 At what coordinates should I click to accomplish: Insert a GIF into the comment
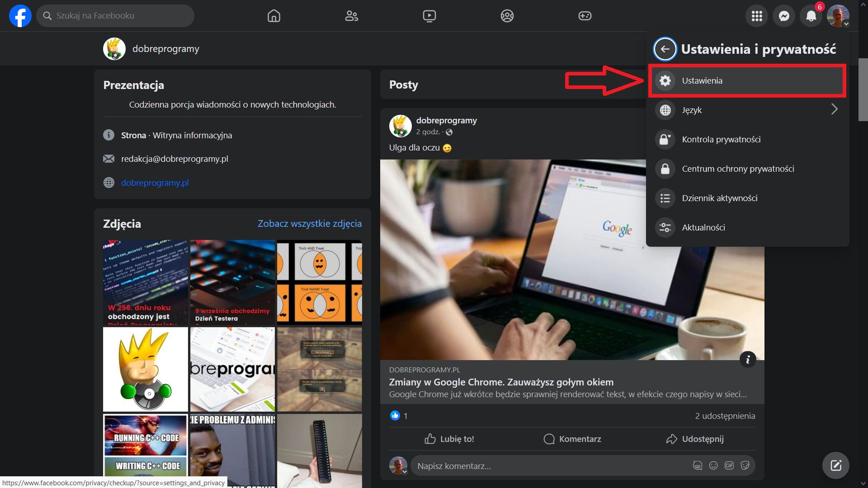pyautogui.click(x=729, y=465)
